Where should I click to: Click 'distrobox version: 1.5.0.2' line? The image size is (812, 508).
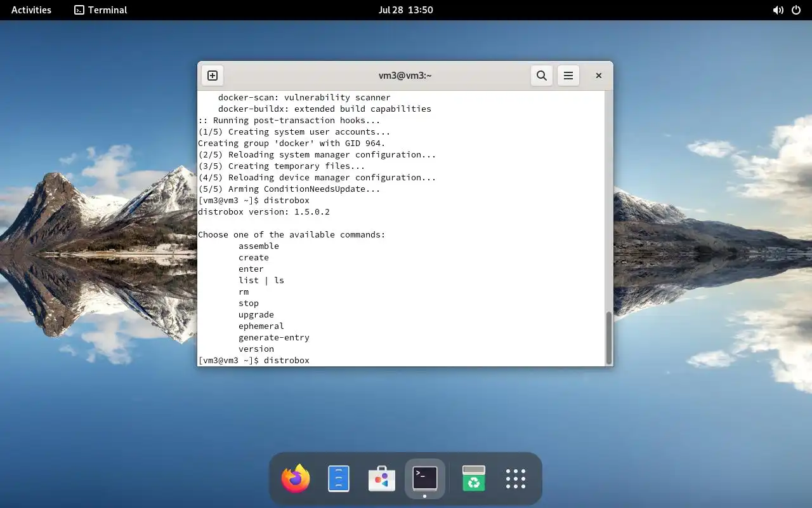coord(264,212)
